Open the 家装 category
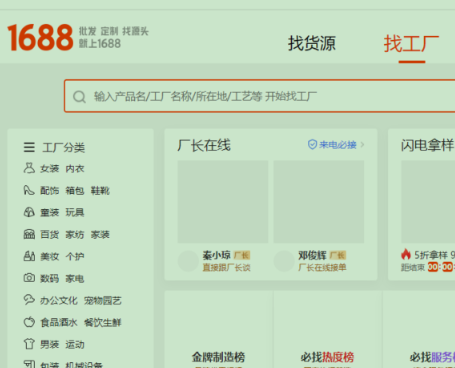 [100, 235]
